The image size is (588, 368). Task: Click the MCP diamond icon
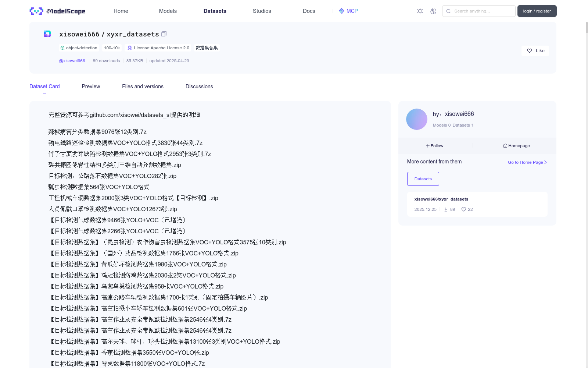[341, 11]
